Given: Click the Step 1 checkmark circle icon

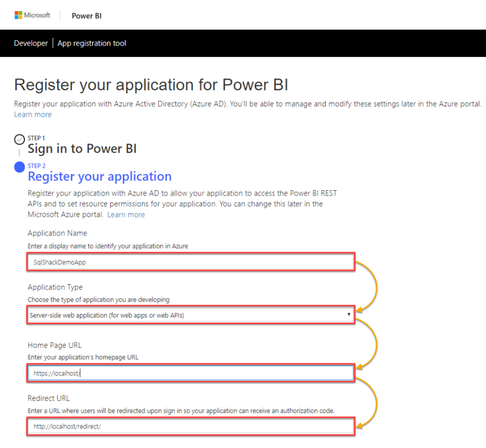Looking at the screenshot, I should pos(19,139).
